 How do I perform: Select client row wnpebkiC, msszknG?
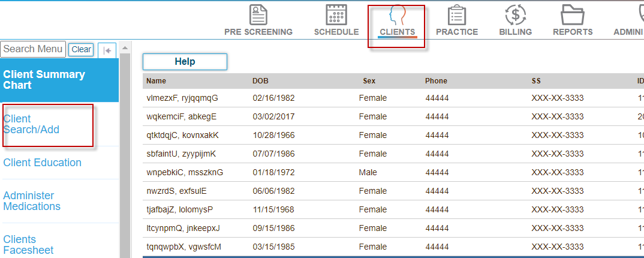pos(184,172)
